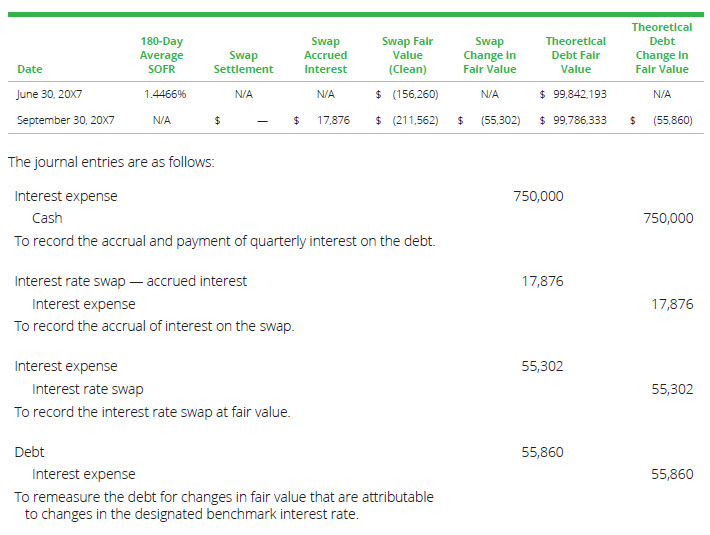This screenshot has height=535, width=710.
Task: Click the "Swap Accrued Interest" header
Action: tap(325, 55)
